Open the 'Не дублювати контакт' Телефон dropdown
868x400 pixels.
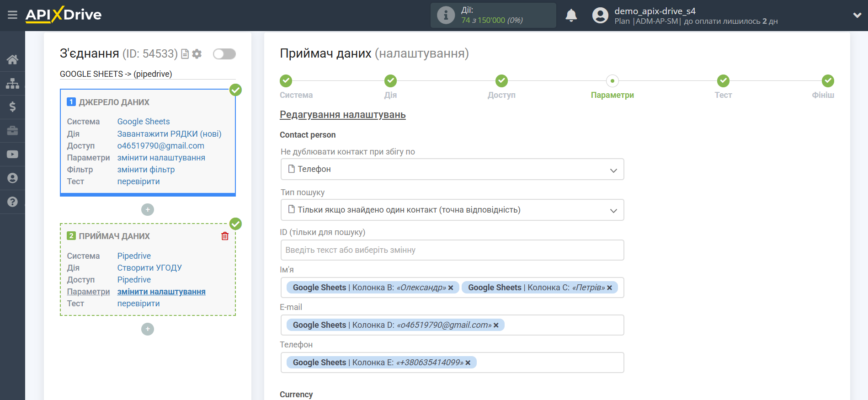click(x=452, y=169)
